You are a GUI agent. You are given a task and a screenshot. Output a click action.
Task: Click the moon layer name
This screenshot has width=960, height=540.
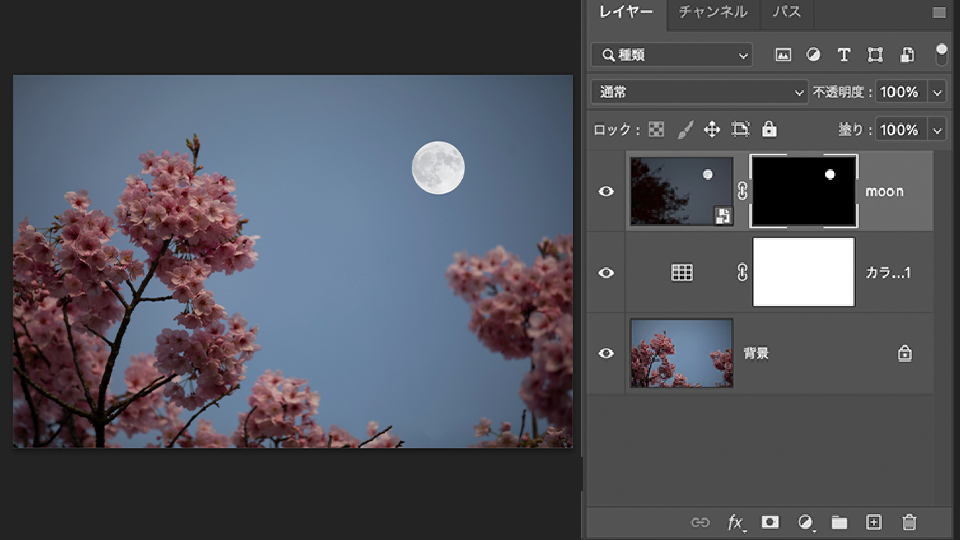(884, 192)
